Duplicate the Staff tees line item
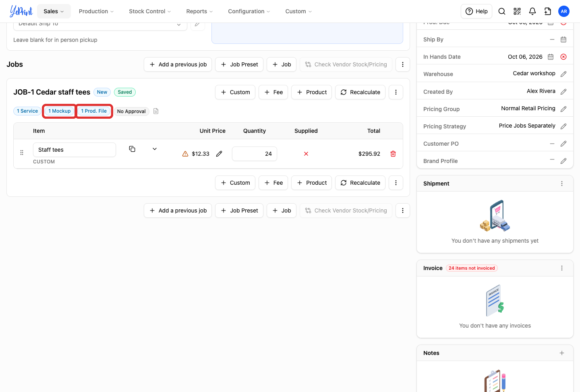 (x=132, y=149)
